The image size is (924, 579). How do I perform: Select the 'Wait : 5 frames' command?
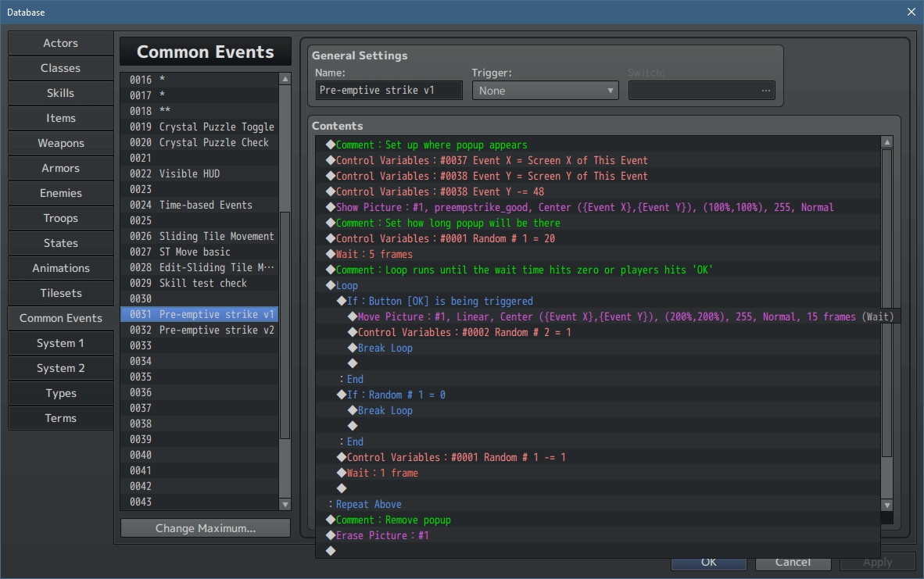(597, 255)
